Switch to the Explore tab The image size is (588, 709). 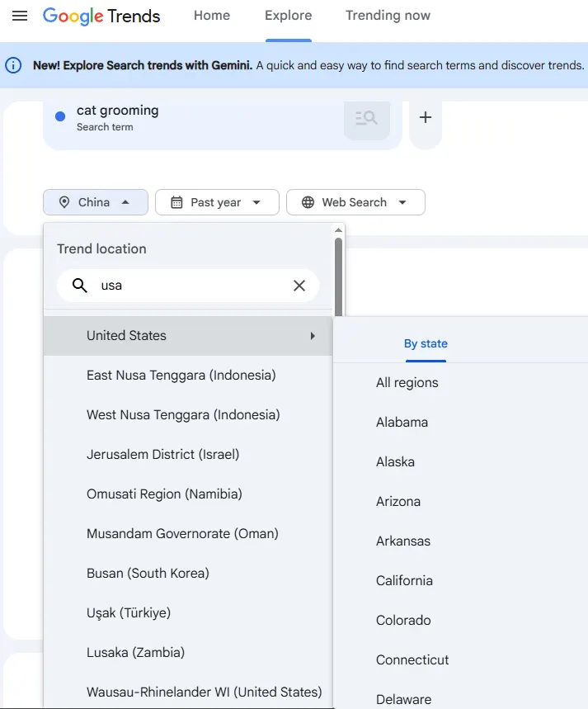[x=289, y=16]
